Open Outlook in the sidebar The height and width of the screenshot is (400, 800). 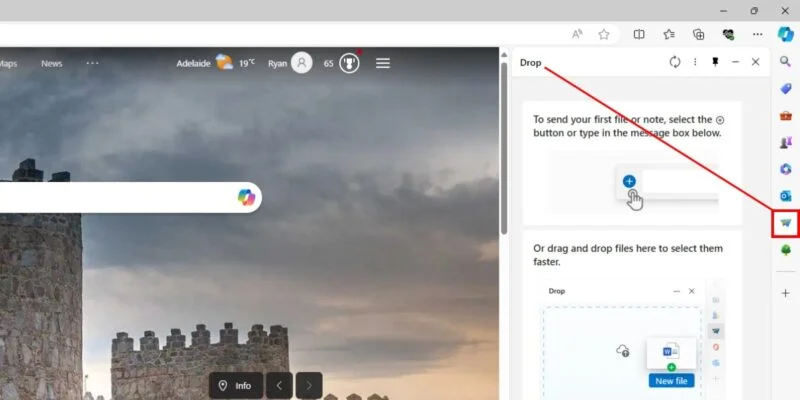tap(785, 196)
